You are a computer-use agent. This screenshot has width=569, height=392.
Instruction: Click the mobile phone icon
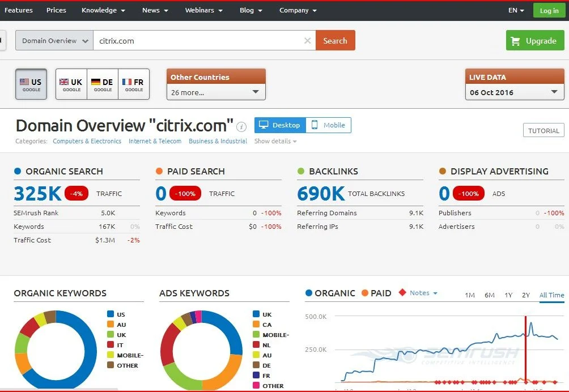tap(315, 125)
